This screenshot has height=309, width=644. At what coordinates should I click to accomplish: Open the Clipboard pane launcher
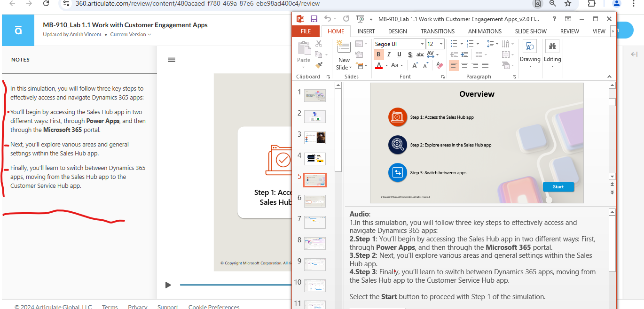[x=328, y=77]
